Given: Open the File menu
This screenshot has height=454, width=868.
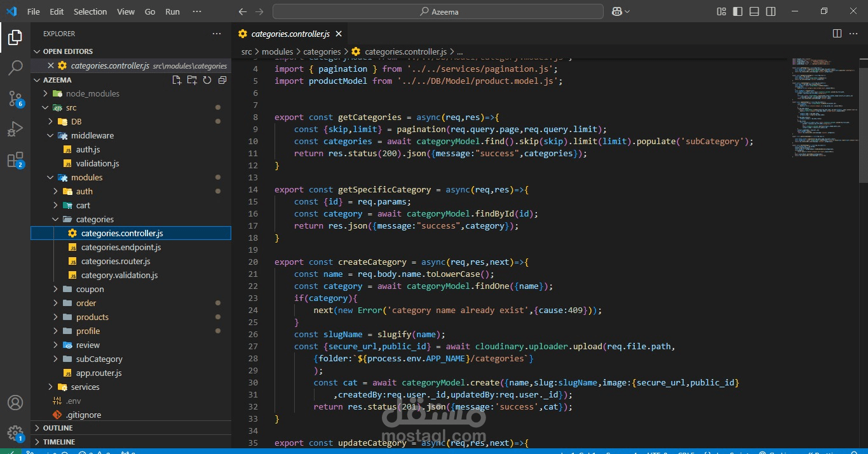Looking at the screenshot, I should [33, 11].
